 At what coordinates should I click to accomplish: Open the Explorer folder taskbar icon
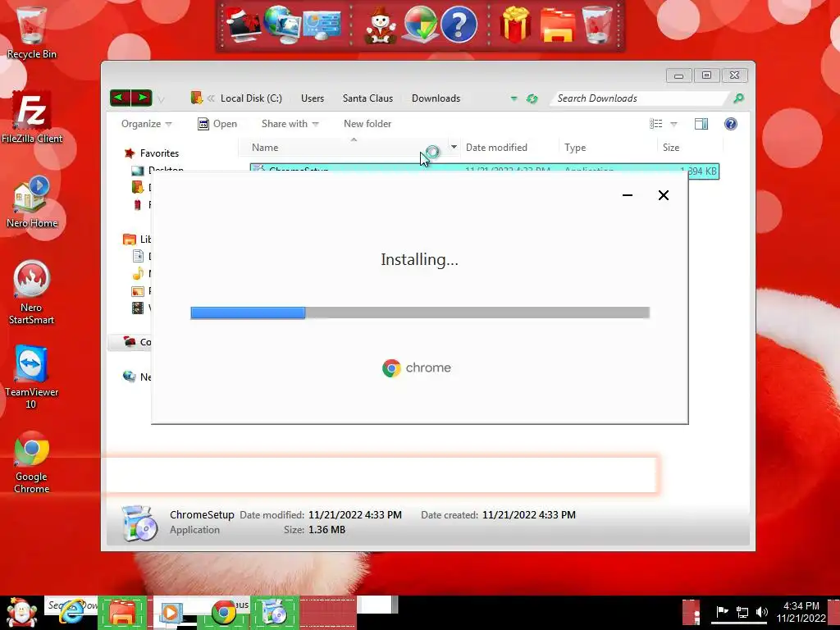pos(121,613)
